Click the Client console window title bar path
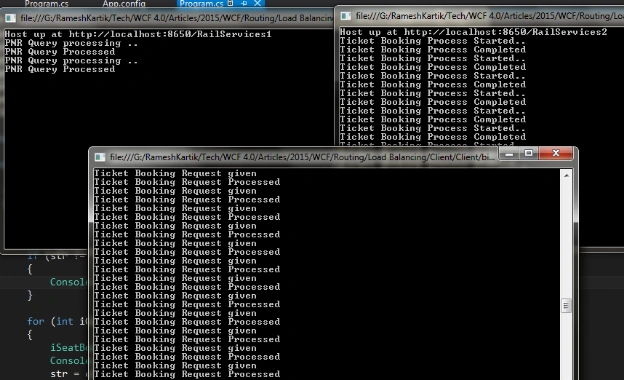The image size is (624, 380). (x=302, y=157)
